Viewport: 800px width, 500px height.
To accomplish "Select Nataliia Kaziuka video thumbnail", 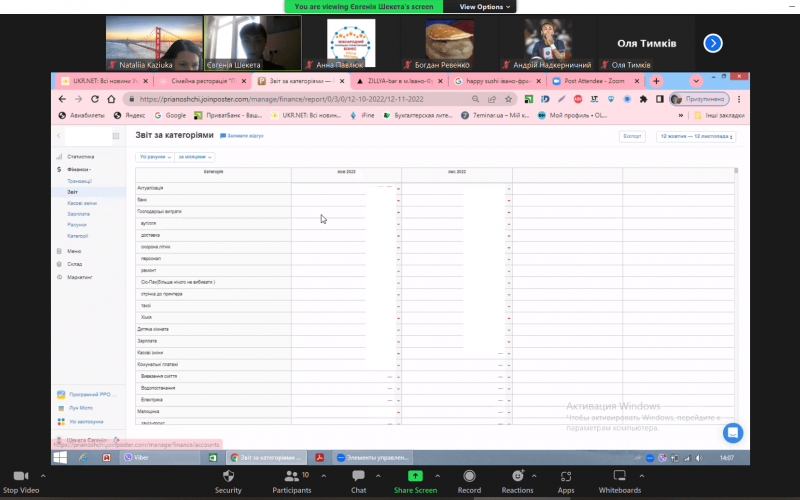I will 154,43.
